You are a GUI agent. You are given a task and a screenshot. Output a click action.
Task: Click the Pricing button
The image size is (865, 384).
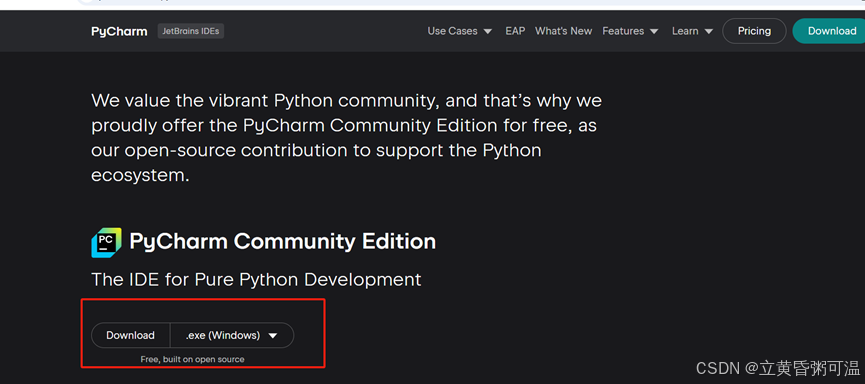754,31
